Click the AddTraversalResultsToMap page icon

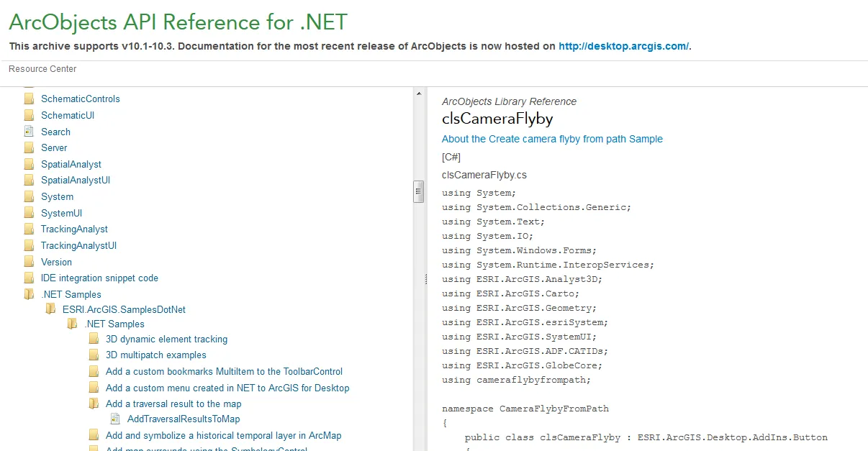[x=115, y=419]
